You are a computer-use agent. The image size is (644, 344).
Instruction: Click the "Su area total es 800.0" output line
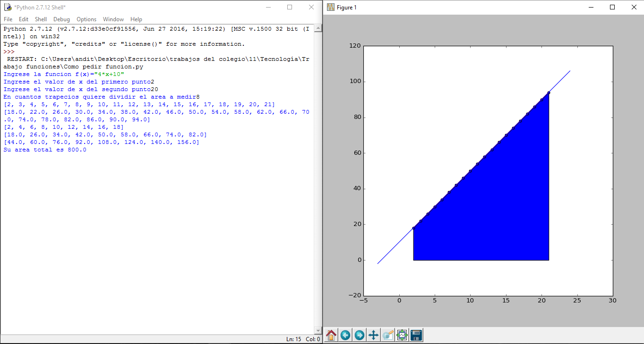(45, 150)
